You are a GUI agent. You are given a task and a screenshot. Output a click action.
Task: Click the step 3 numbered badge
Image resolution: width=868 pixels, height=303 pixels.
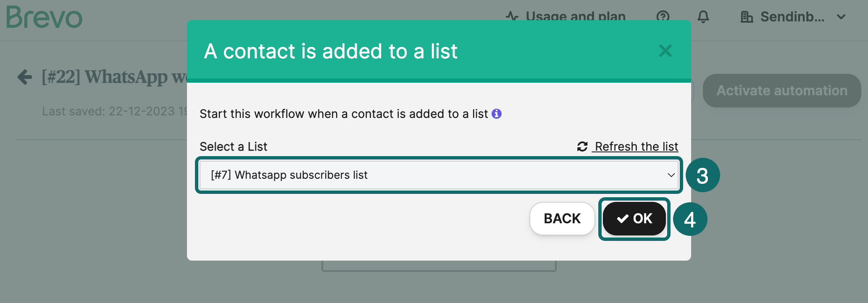point(703,175)
